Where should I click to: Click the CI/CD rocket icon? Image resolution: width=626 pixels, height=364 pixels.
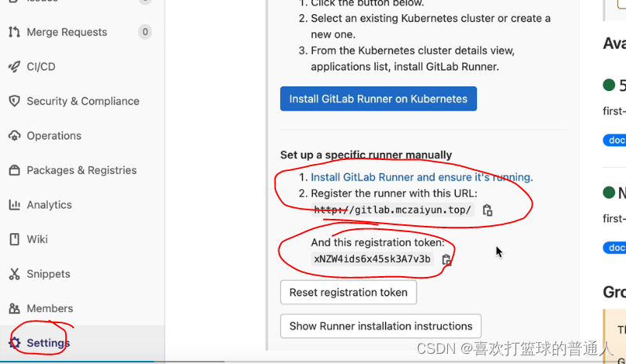tap(14, 67)
